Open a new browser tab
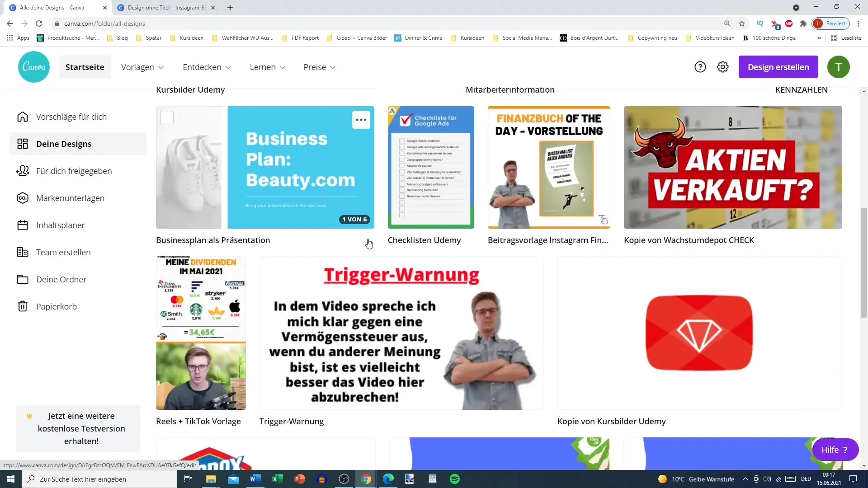 pyautogui.click(x=230, y=8)
